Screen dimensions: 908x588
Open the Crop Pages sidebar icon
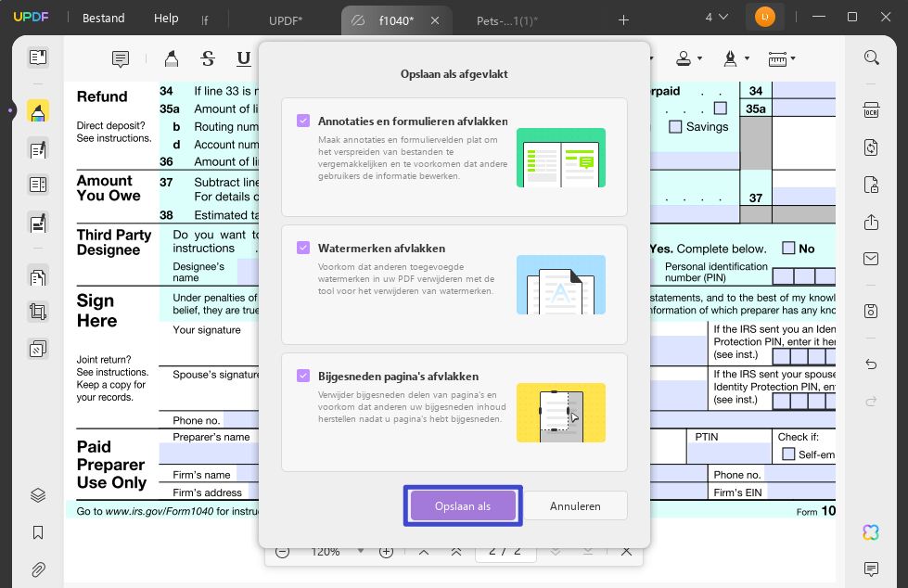point(38,313)
